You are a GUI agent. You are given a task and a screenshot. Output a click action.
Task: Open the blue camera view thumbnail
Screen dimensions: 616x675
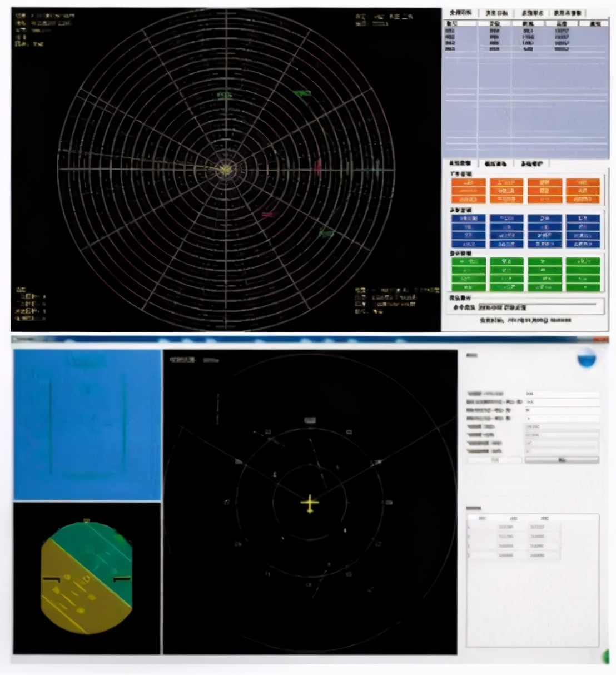87,425
